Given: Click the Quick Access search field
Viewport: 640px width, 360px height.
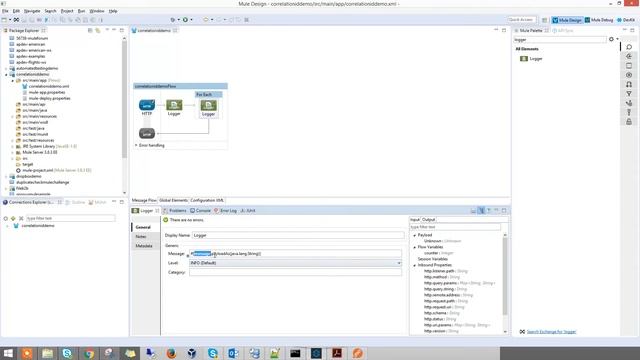Looking at the screenshot, I should click(x=522, y=20).
